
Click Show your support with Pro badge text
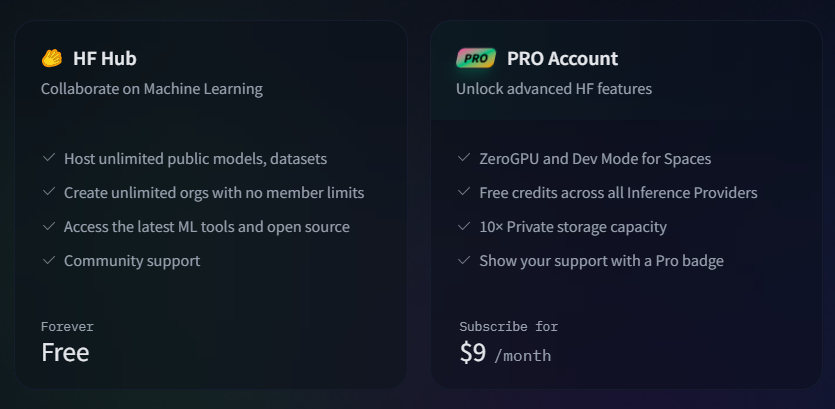[601, 261]
